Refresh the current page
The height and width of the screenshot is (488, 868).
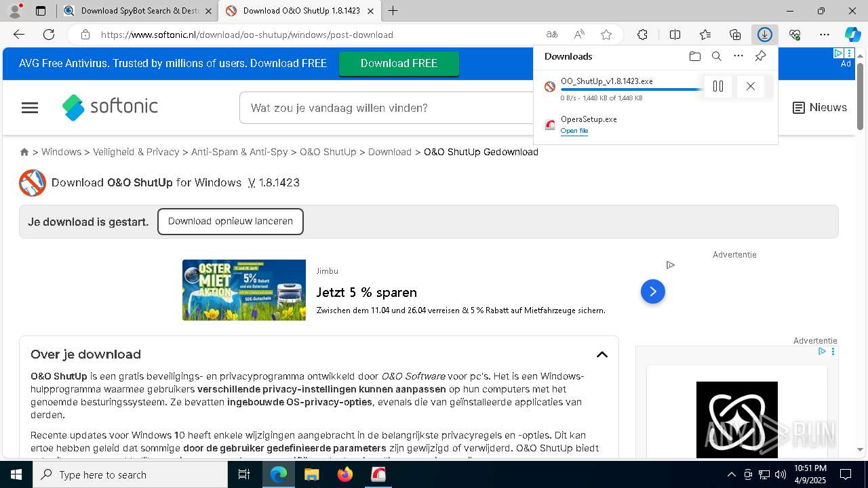(x=49, y=35)
